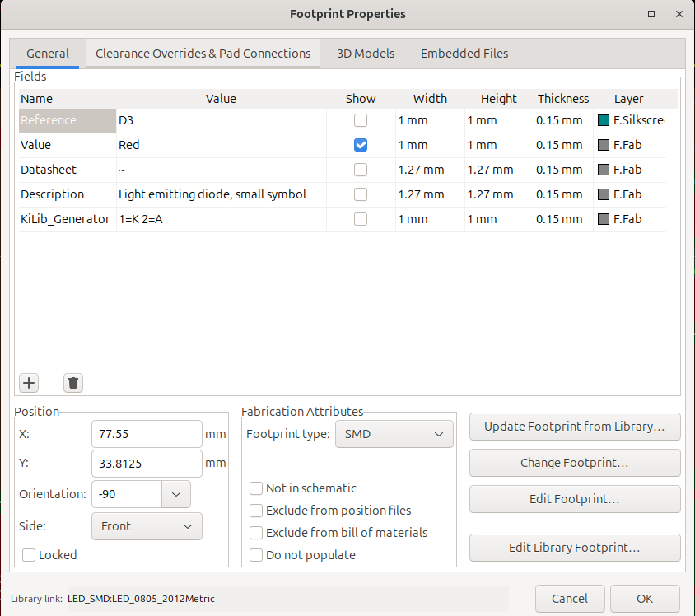
Task: Open the Footprint type dropdown
Action: point(394,434)
